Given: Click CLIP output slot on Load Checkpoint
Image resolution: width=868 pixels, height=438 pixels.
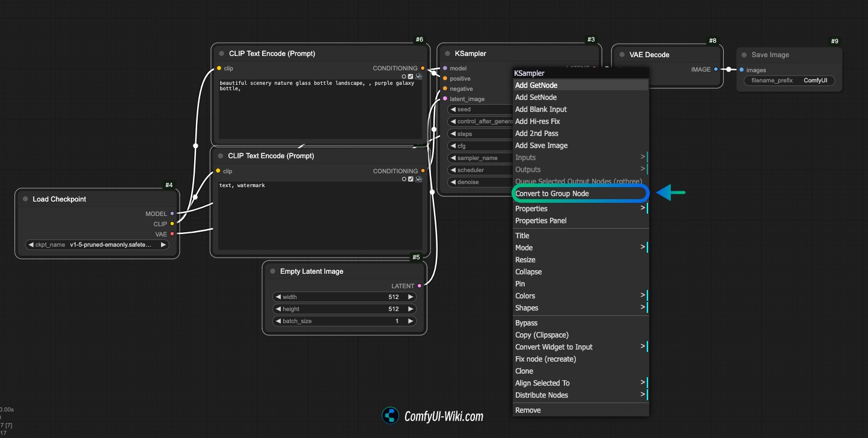Looking at the screenshot, I should pos(173,224).
